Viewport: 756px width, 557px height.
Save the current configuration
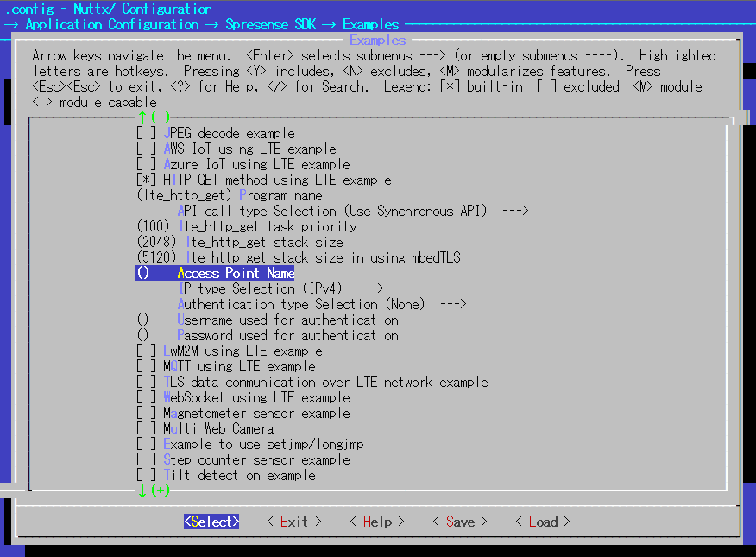tap(458, 522)
